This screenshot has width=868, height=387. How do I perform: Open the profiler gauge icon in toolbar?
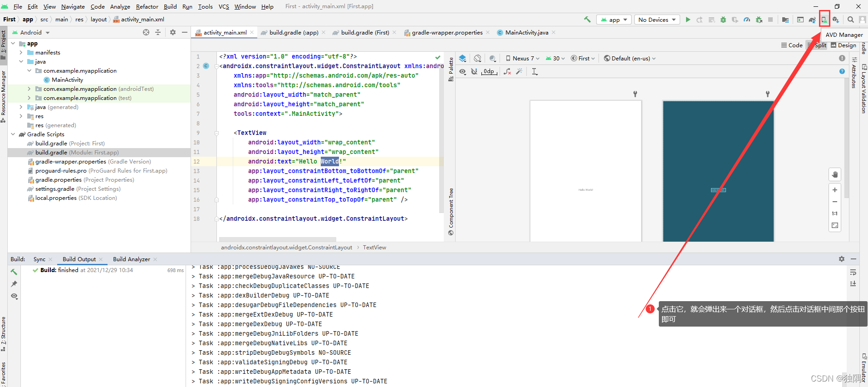click(747, 20)
